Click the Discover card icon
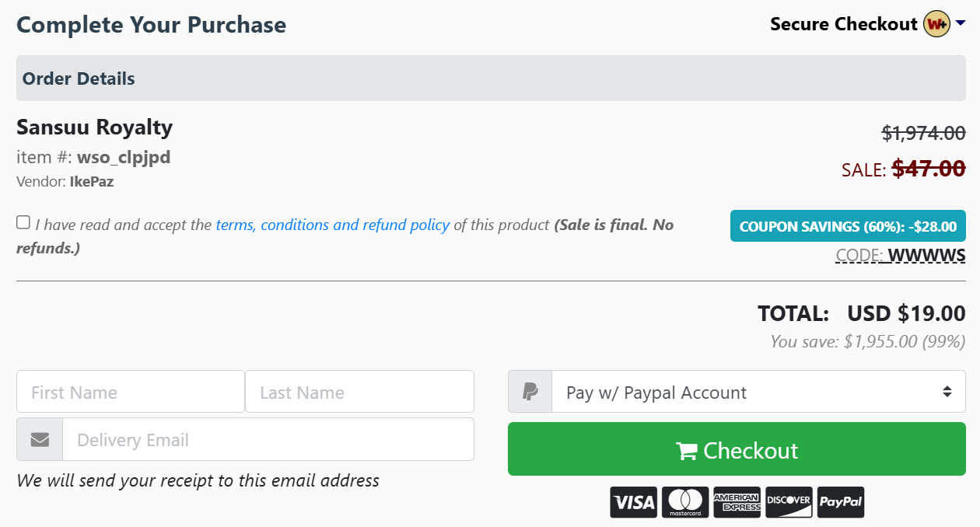Image resolution: width=980 pixels, height=527 pixels. click(789, 503)
